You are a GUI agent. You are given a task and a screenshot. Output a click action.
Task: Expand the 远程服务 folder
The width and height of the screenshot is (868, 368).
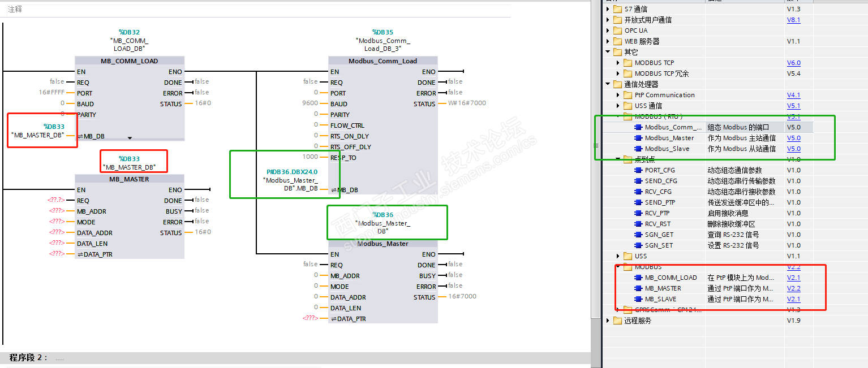tap(608, 321)
